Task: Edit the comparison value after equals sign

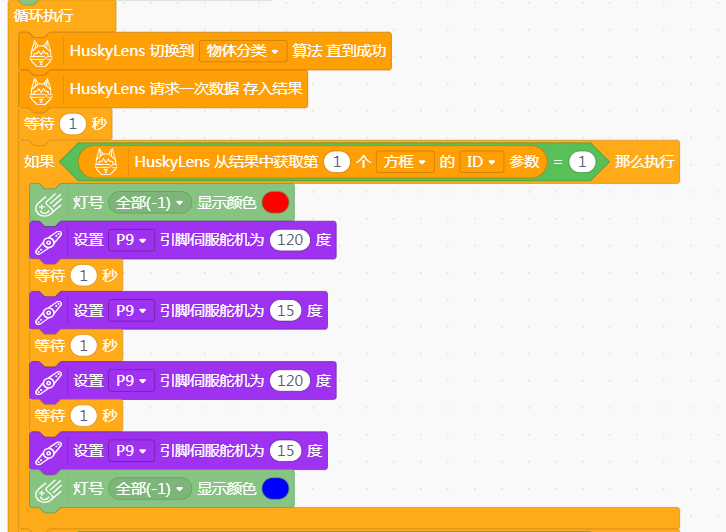Action: tap(582, 162)
